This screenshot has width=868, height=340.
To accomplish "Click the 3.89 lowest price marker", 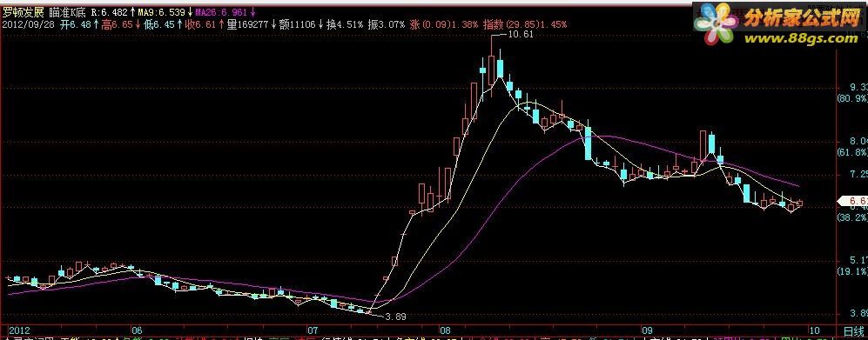I will (395, 317).
